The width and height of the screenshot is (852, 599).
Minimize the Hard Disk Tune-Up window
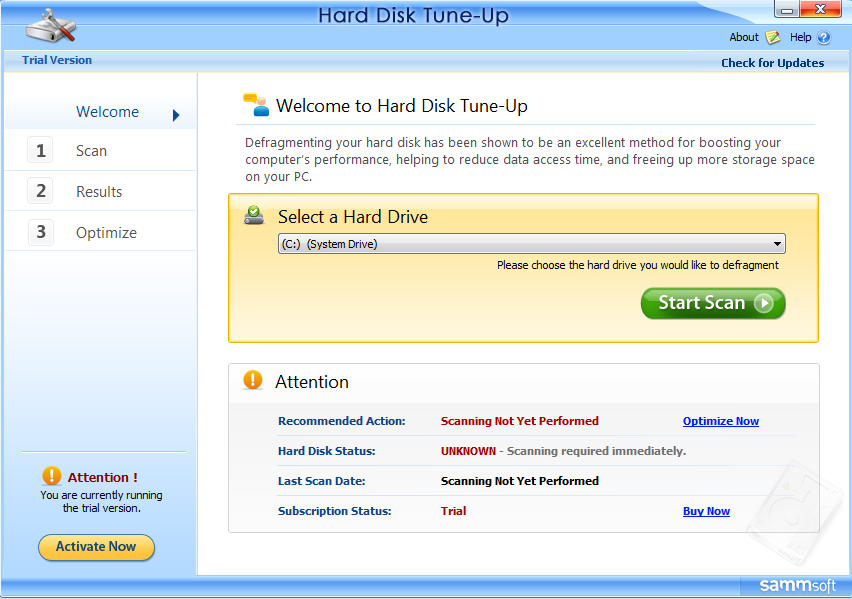pos(788,9)
